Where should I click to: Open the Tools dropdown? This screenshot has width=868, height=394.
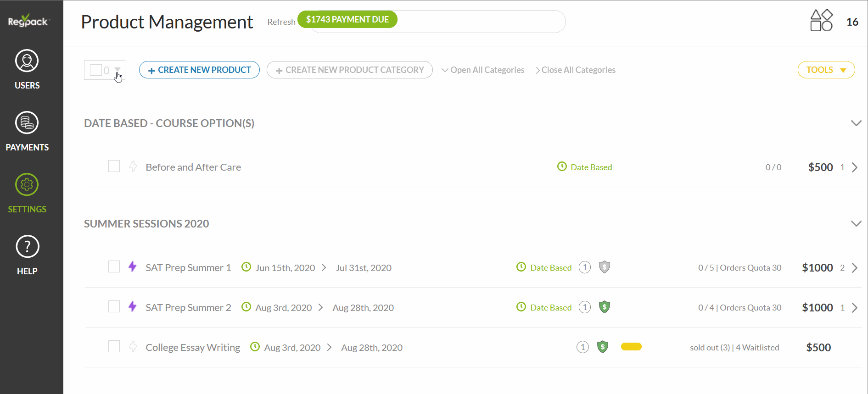click(x=826, y=70)
